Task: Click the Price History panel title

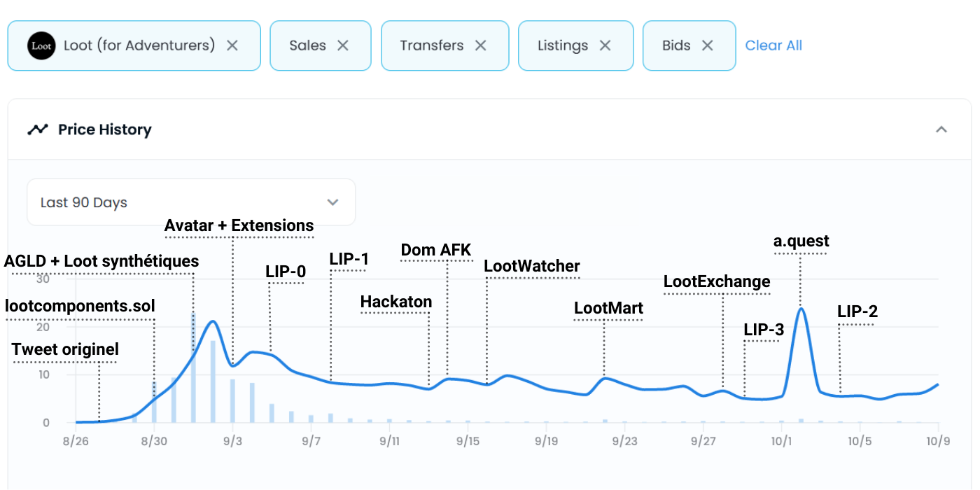Action: pyautogui.click(x=104, y=129)
